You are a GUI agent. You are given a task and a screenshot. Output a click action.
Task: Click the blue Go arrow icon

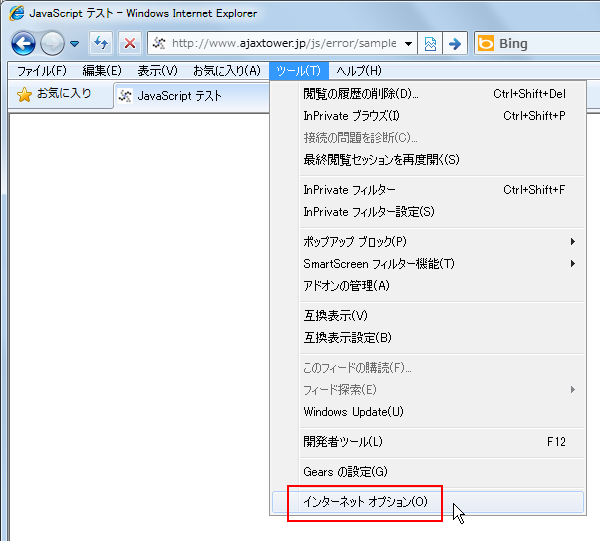[x=455, y=44]
